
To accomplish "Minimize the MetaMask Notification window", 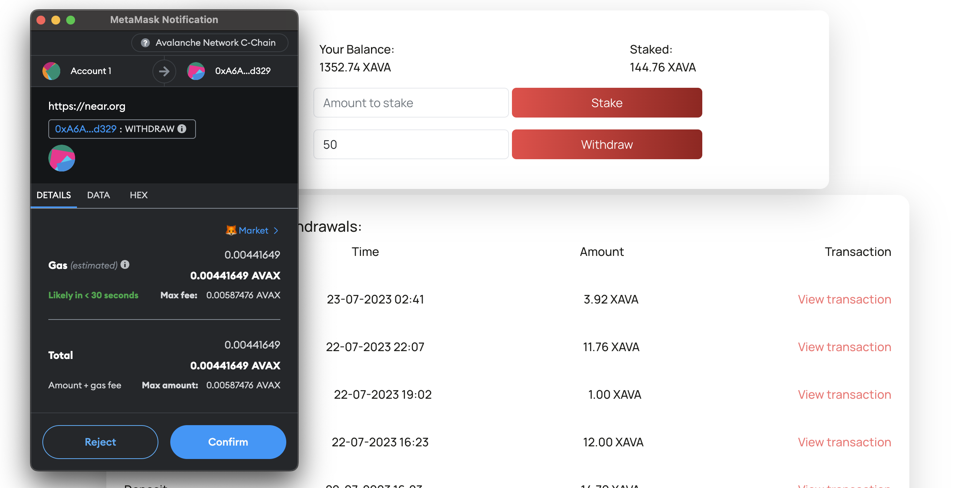I will point(56,20).
